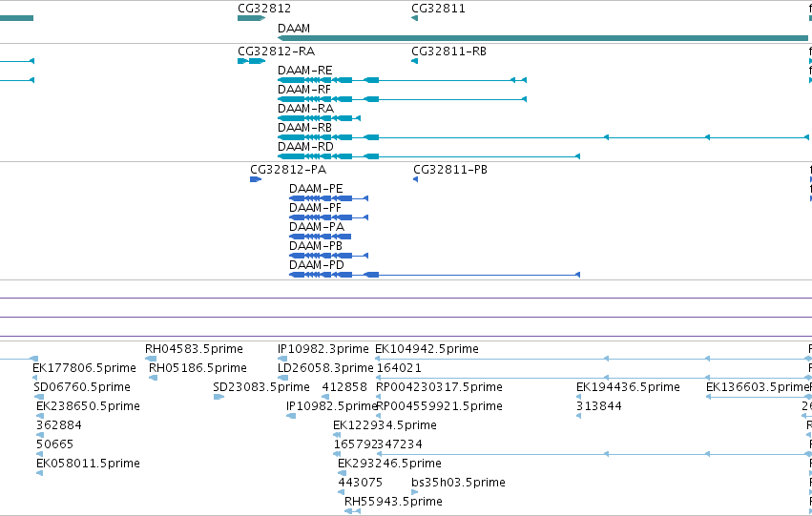Click the CG32812-PA protein label
The width and height of the screenshot is (812, 516).
coord(288,170)
